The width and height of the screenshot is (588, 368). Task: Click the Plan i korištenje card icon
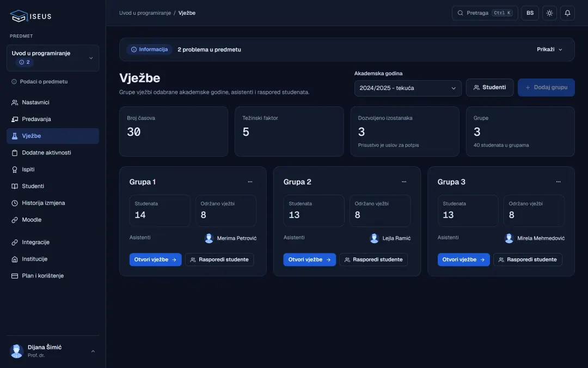tap(15, 276)
